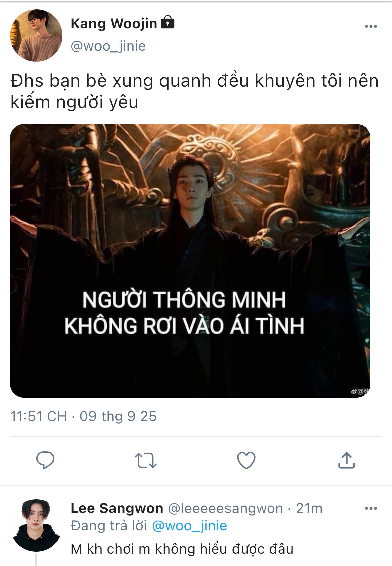Retweet Kang Woojin's post
Image resolution: width=392 pixels, height=566 pixels.
(x=145, y=460)
